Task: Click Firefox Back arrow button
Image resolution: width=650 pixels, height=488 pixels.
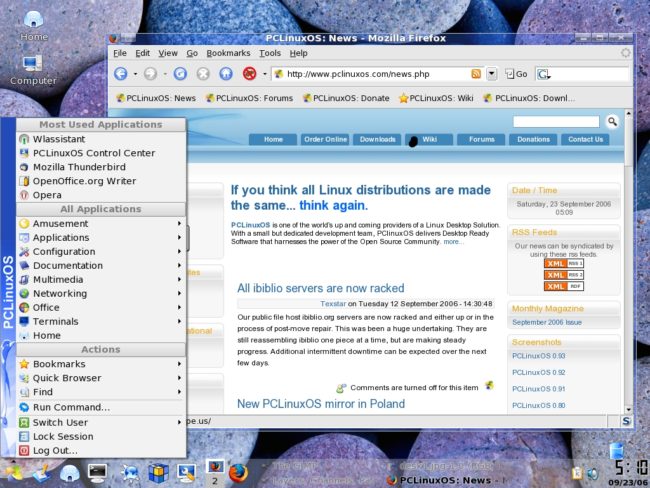Action: click(121, 74)
